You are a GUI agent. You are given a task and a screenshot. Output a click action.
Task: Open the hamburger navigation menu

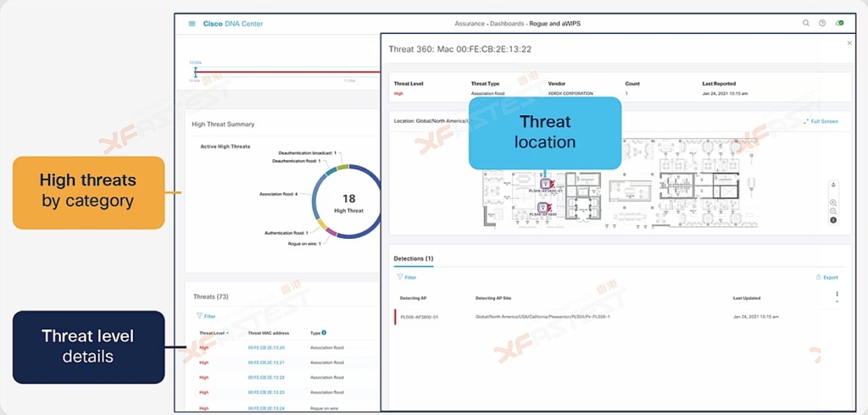[192, 24]
